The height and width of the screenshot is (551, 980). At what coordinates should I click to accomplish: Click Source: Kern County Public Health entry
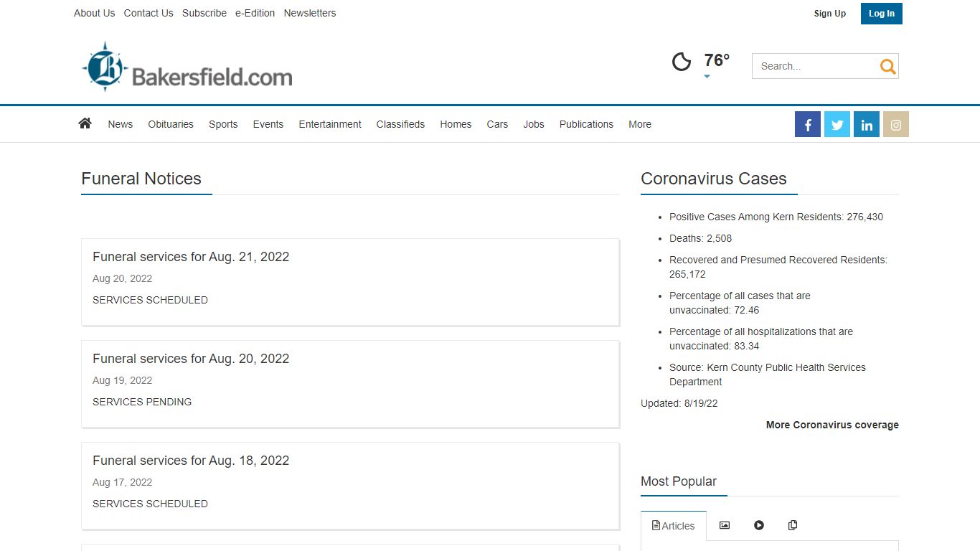pyautogui.click(x=768, y=375)
